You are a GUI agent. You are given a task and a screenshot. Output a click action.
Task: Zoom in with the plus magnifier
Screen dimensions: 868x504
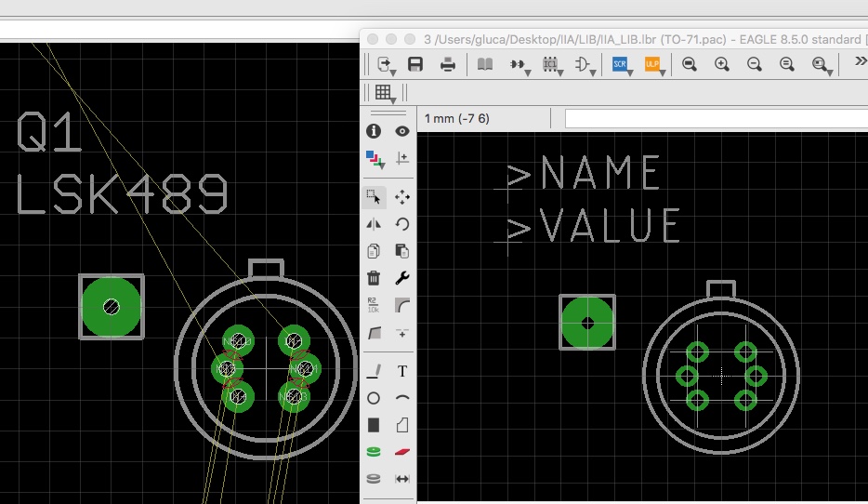722,64
